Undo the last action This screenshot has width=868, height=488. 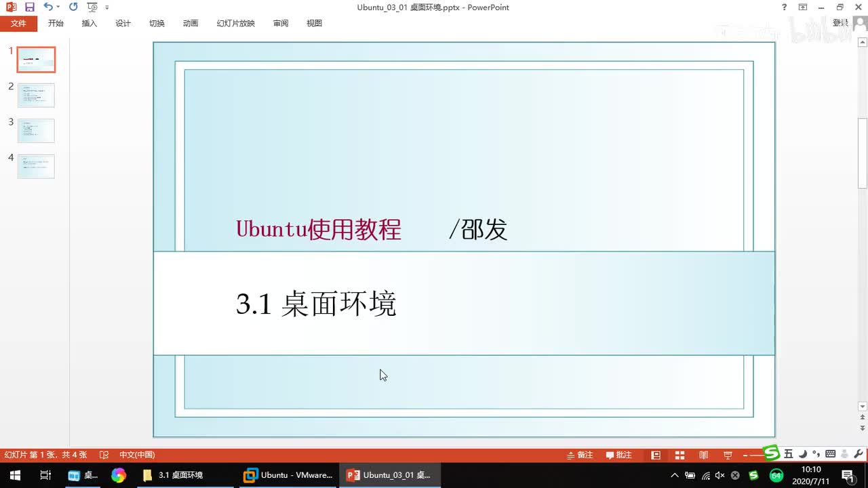click(x=47, y=7)
